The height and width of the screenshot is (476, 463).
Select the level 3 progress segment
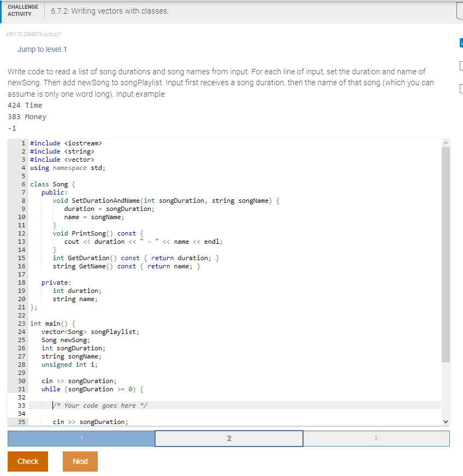(x=376, y=438)
